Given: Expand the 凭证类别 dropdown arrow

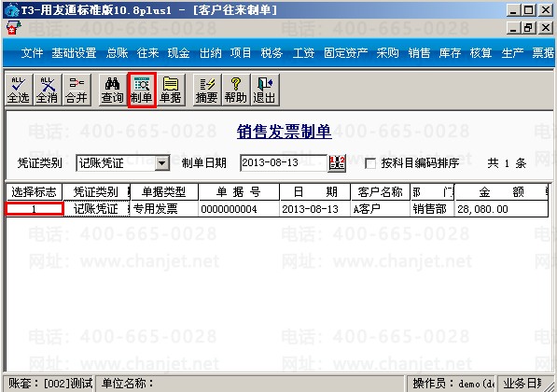Looking at the screenshot, I should pyautogui.click(x=162, y=163).
